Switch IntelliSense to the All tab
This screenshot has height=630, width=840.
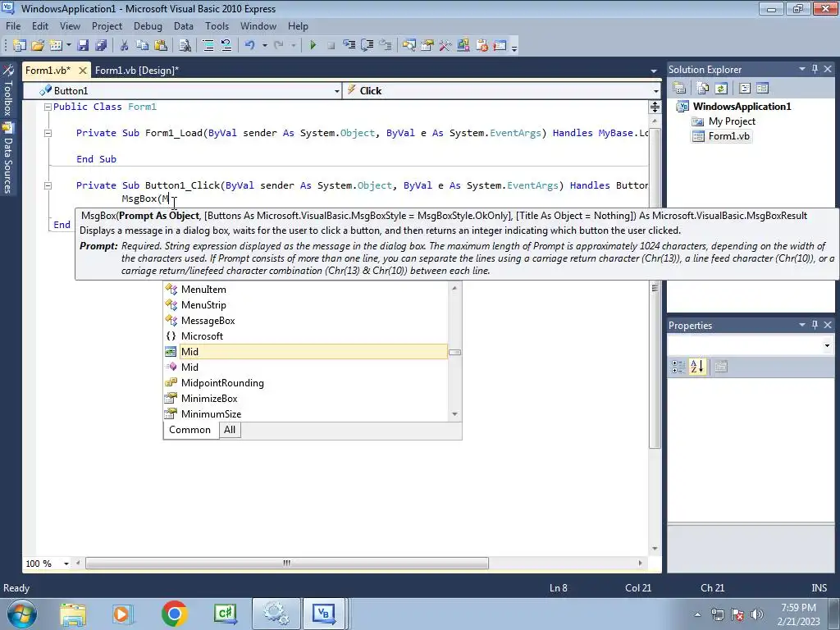(x=230, y=430)
